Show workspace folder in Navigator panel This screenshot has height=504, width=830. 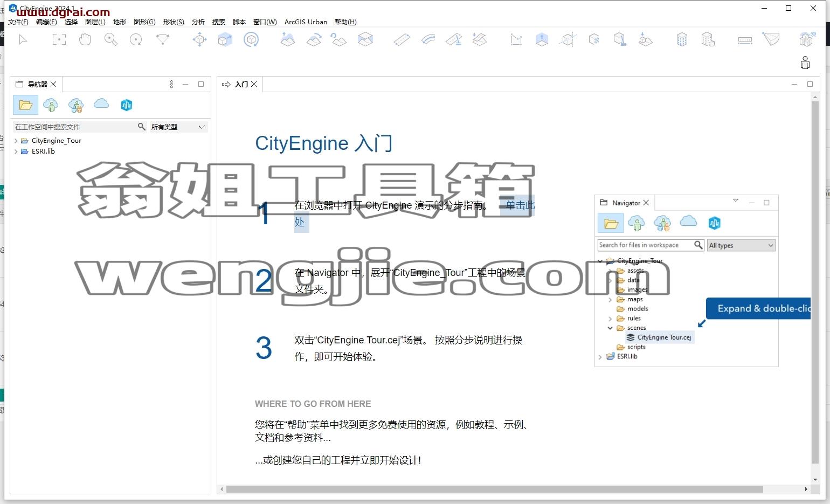click(x=25, y=105)
